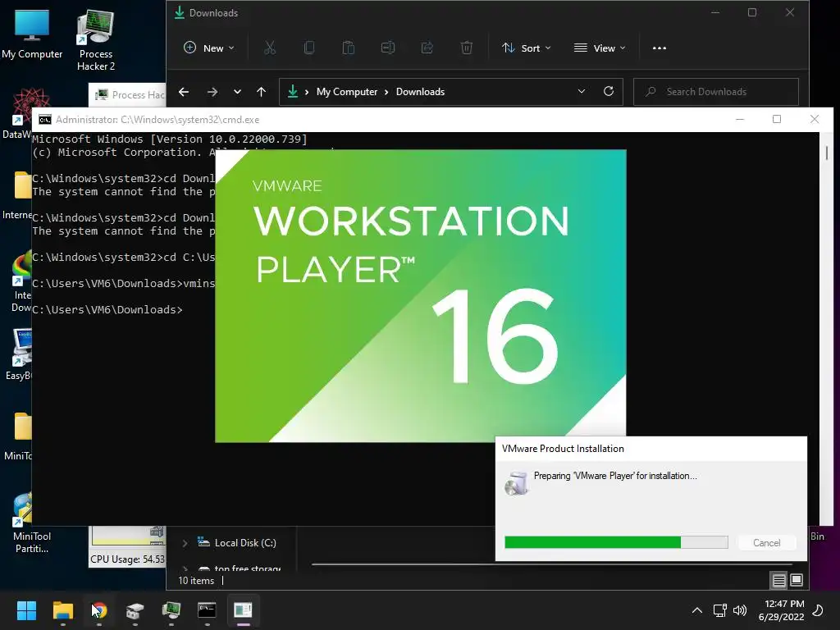The width and height of the screenshot is (840, 630).
Task: Open Chrome from the taskbar
Action: [99, 610]
